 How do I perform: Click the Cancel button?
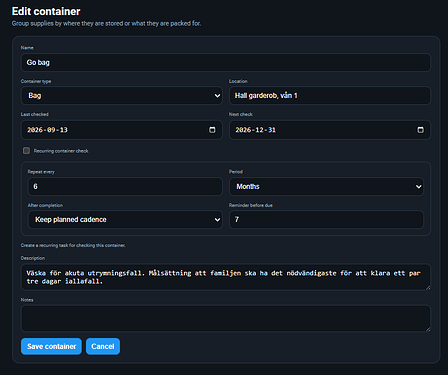tap(103, 346)
